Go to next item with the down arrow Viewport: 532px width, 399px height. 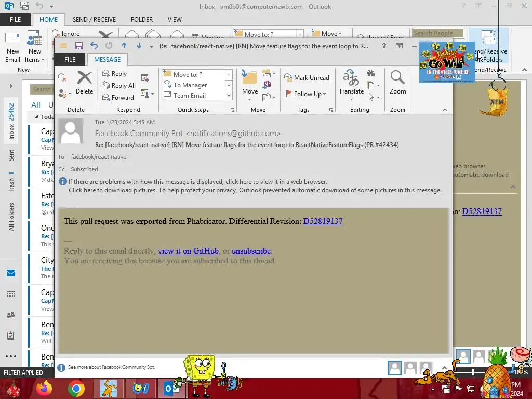coord(139,46)
